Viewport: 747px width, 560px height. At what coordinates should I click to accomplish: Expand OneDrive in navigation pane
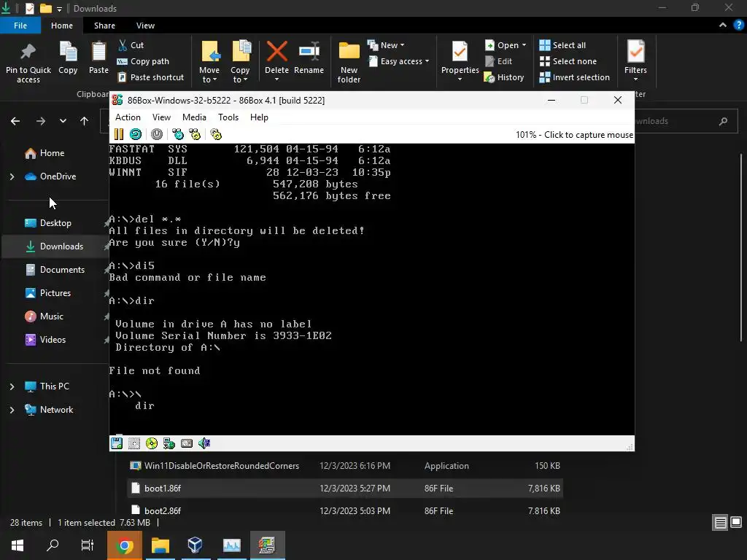12,176
